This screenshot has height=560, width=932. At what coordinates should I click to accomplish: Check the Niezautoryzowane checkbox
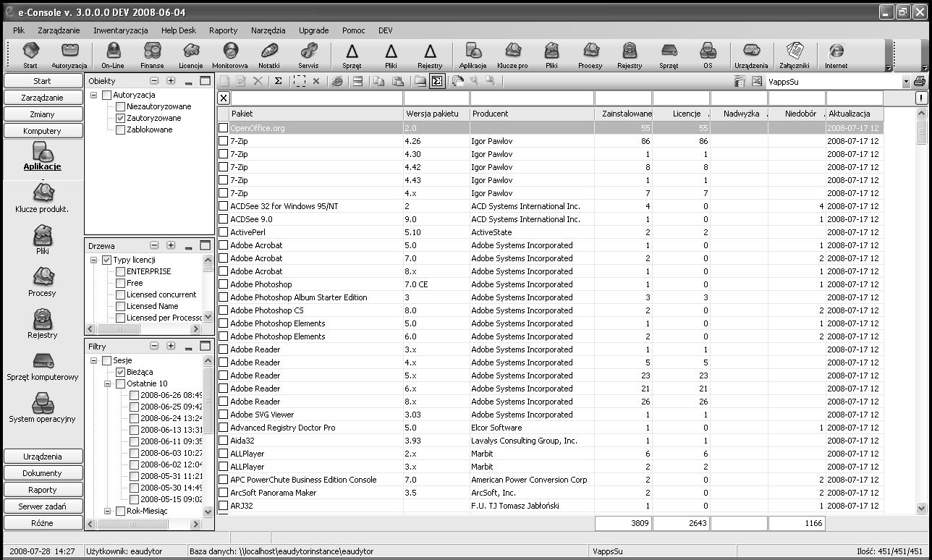(x=121, y=106)
